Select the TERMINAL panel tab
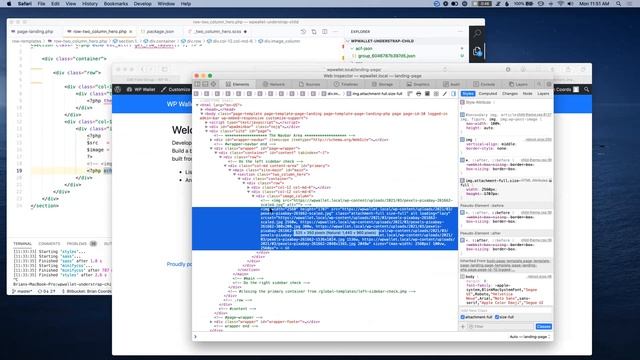640x360 pixels. click(x=22, y=244)
